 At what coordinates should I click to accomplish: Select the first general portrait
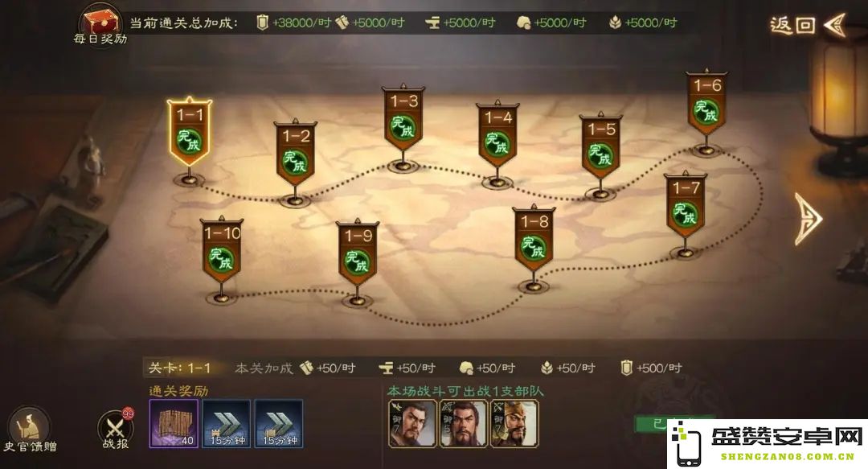click(412, 423)
